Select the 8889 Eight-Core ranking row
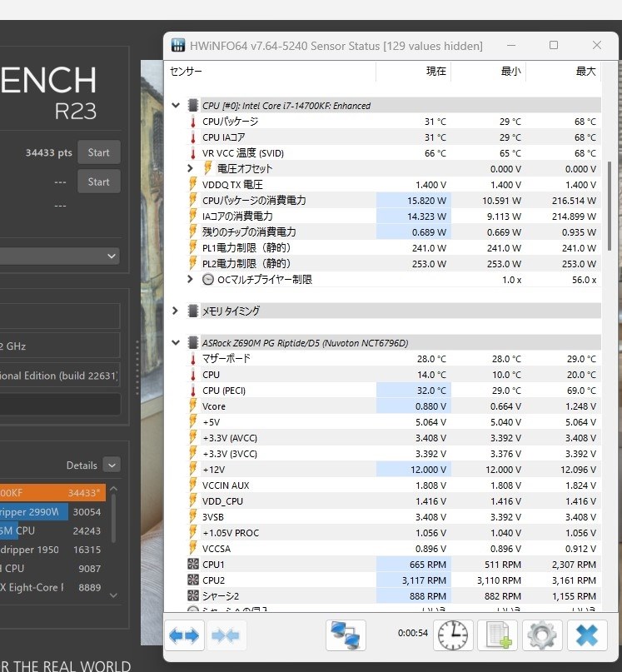 pos(52,587)
